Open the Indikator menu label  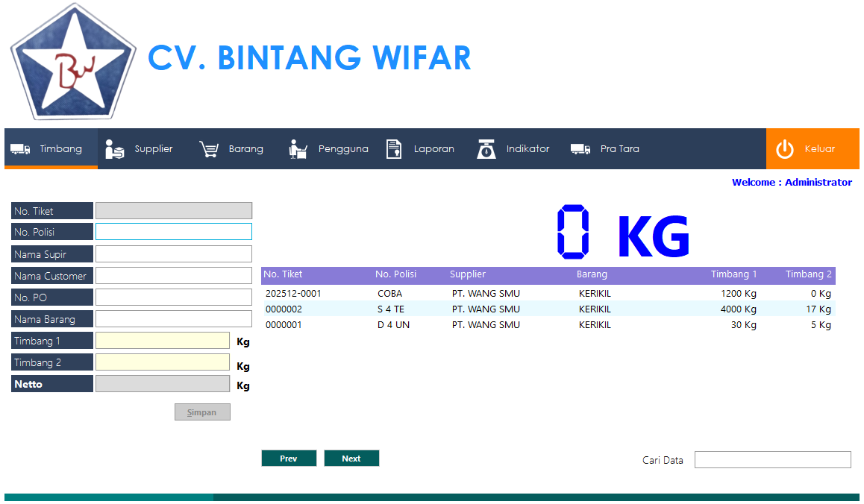pyautogui.click(x=528, y=148)
